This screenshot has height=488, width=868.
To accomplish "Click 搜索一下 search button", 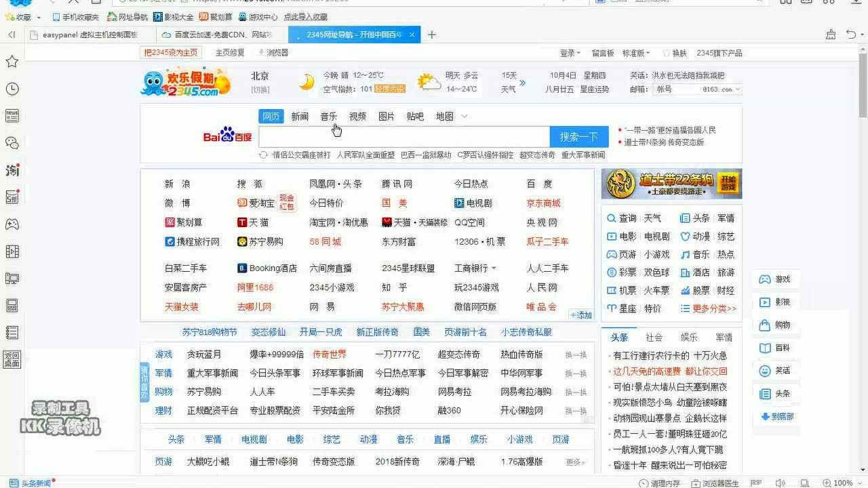I will (x=578, y=137).
